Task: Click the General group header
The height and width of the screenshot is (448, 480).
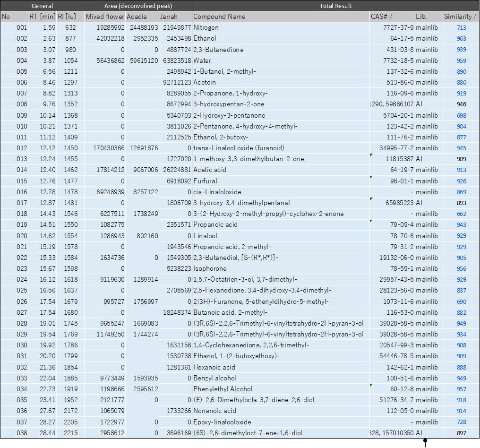Action: [42, 6]
